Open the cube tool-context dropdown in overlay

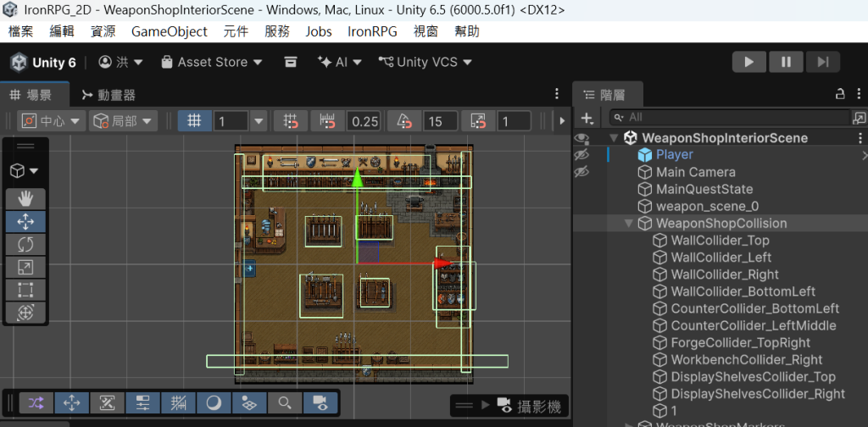coord(25,171)
